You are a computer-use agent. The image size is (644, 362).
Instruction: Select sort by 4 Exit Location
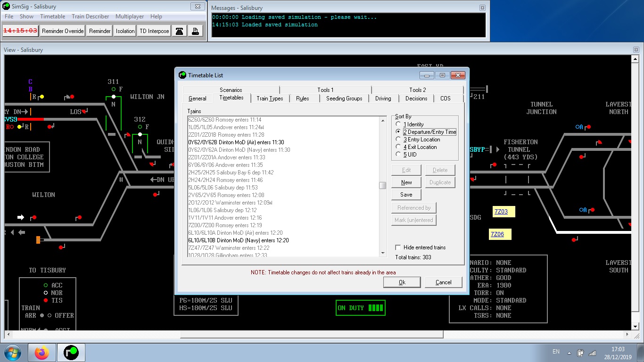pos(416,147)
